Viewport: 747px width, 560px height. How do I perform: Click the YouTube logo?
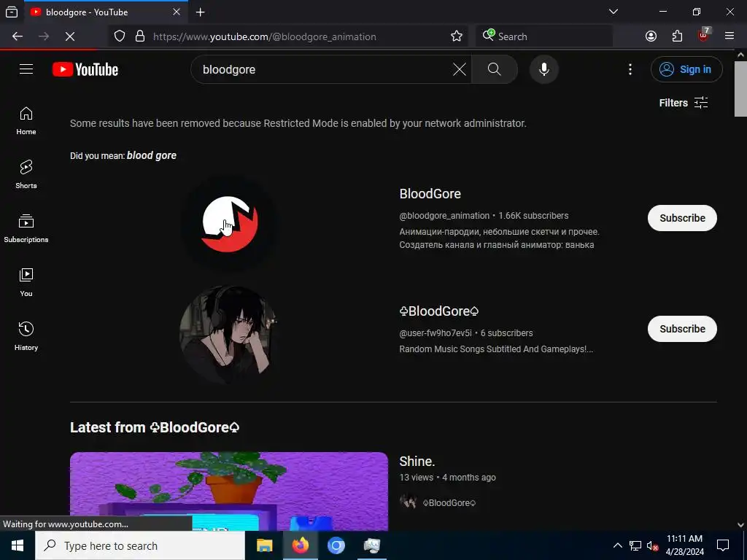click(x=85, y=69)
